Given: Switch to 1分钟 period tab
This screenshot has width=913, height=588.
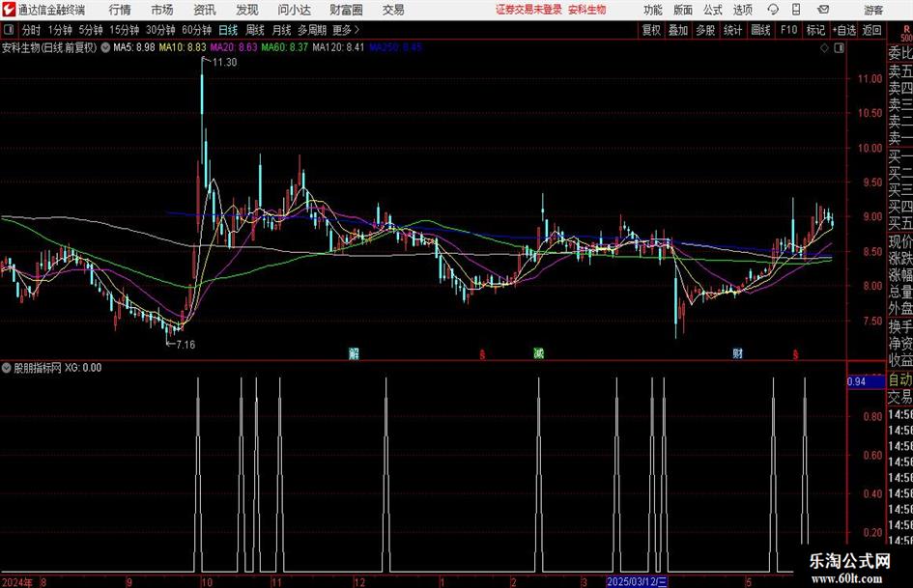Looking at the screenshot, I should (x=60, y=30).
